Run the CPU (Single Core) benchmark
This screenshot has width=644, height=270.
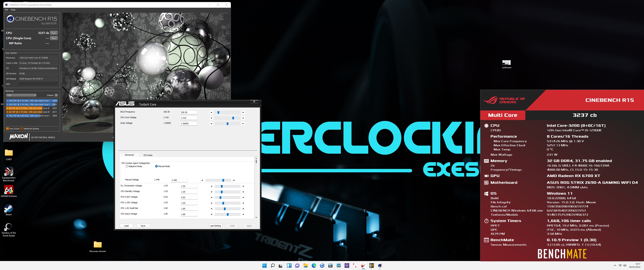[54, 38]
